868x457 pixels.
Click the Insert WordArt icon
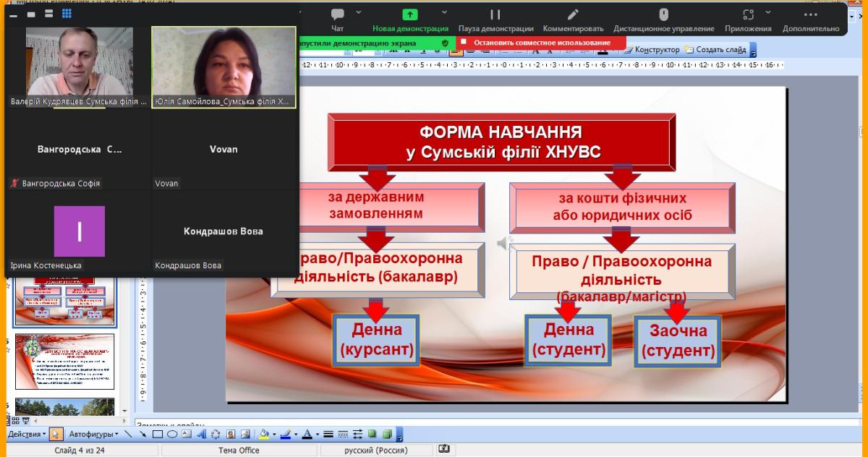[202, 435]
